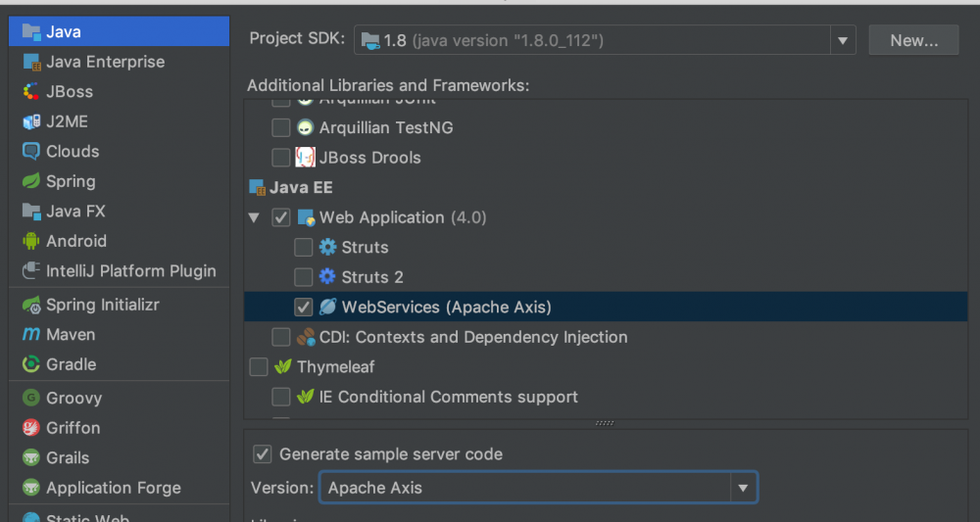Enable the Arquillian TestNG checkbox

pyautogui.click(x=280, y=127)
